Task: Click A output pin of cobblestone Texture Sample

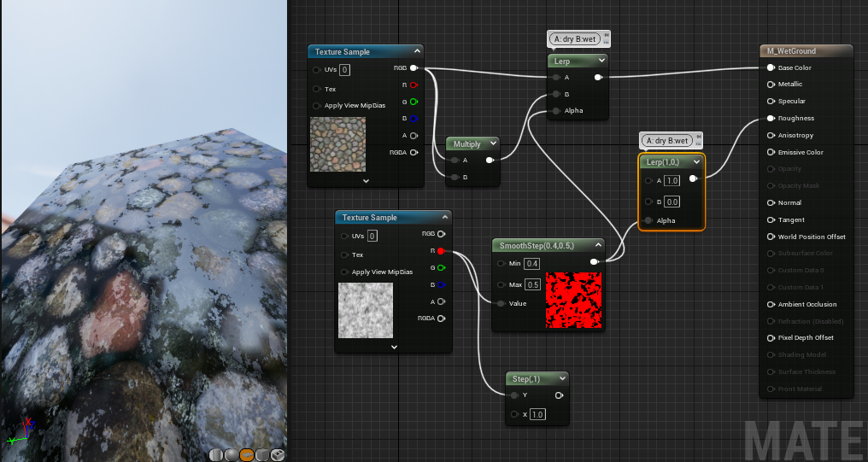Action: click(413, 136)
